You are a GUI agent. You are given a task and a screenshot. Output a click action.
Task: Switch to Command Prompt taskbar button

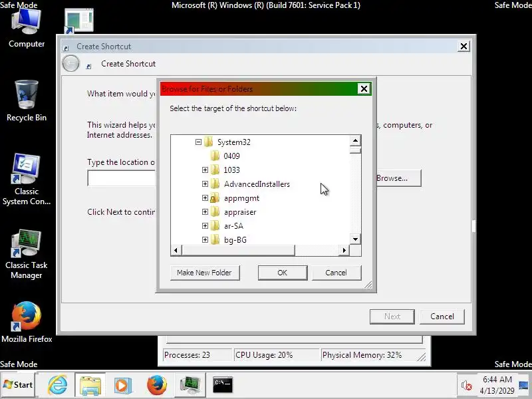pyautogui.click(x=223, y=385)
